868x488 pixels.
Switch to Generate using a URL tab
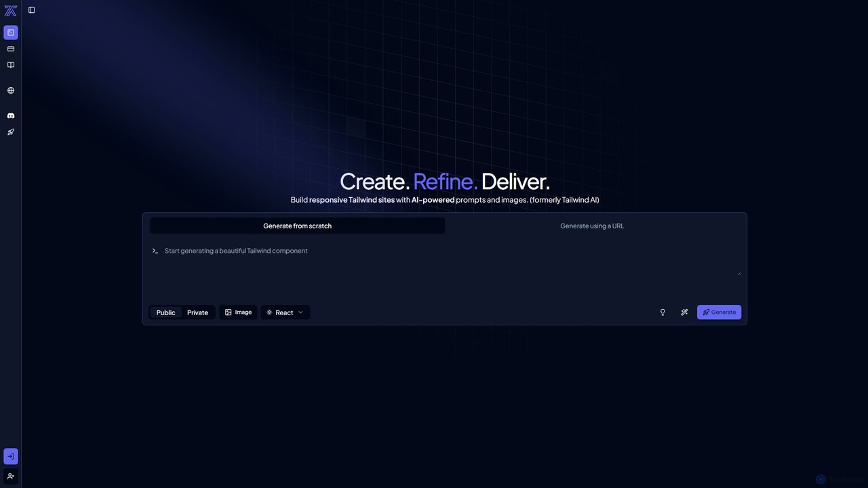[x=592, y=226]
